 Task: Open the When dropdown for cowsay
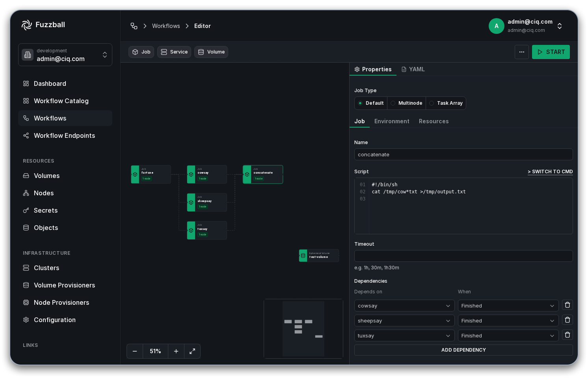point(508,306)
